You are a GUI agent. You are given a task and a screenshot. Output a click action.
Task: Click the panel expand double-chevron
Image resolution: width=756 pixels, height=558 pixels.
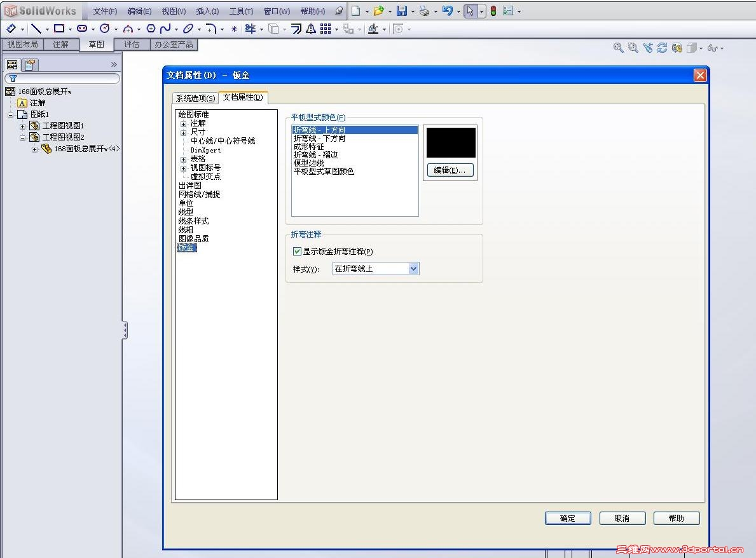pos(114,65)
